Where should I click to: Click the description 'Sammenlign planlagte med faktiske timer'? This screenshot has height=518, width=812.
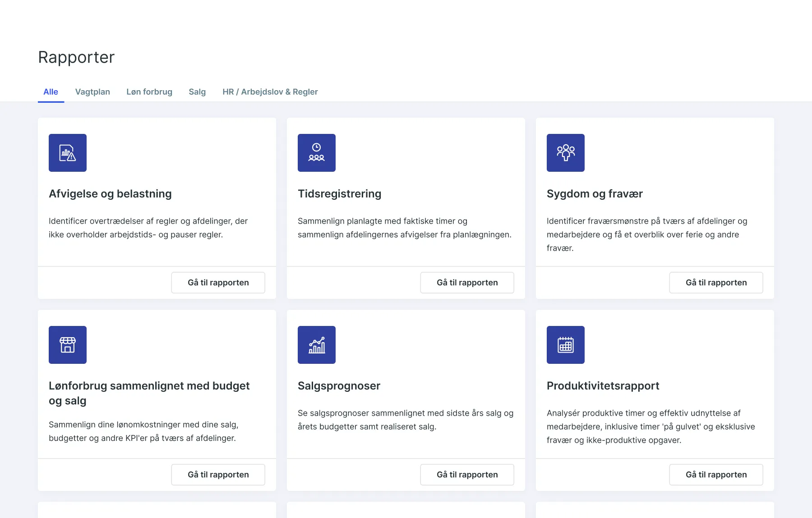point(405,228)
